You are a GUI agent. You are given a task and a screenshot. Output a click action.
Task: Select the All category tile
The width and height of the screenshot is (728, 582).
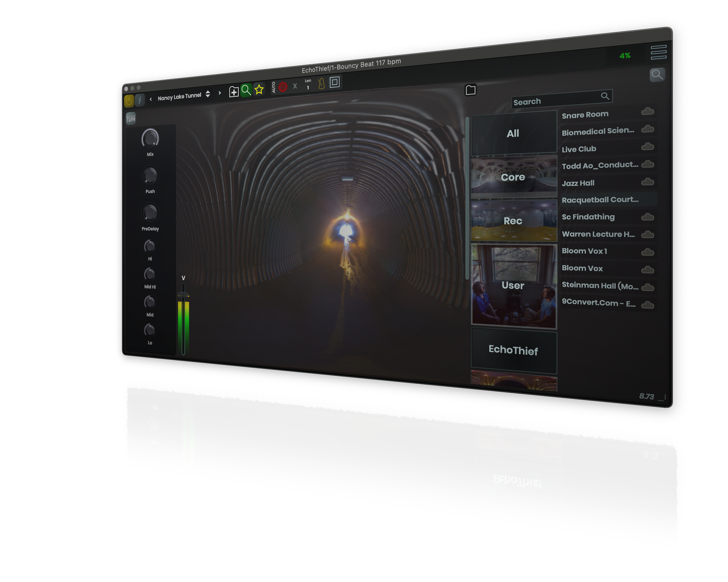(514, 133)
